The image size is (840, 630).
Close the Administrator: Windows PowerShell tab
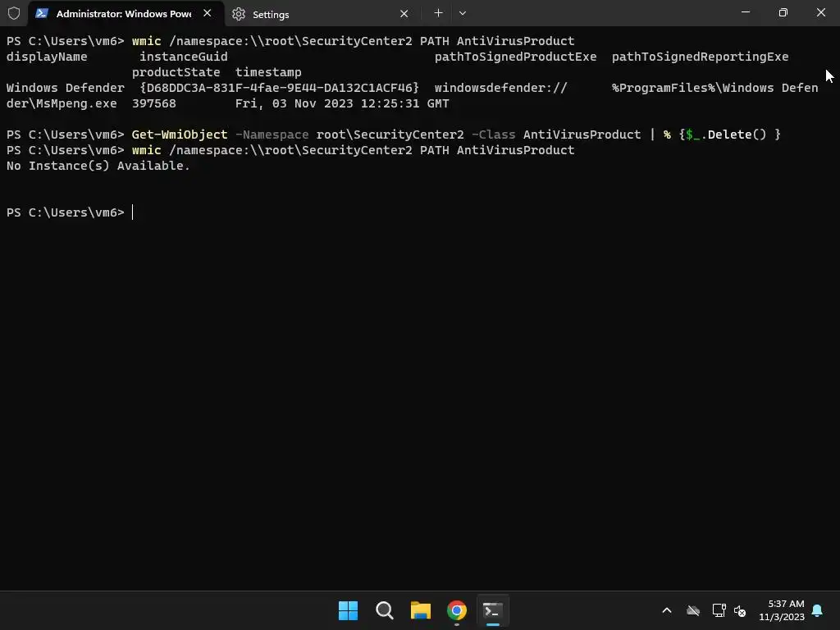208,13
